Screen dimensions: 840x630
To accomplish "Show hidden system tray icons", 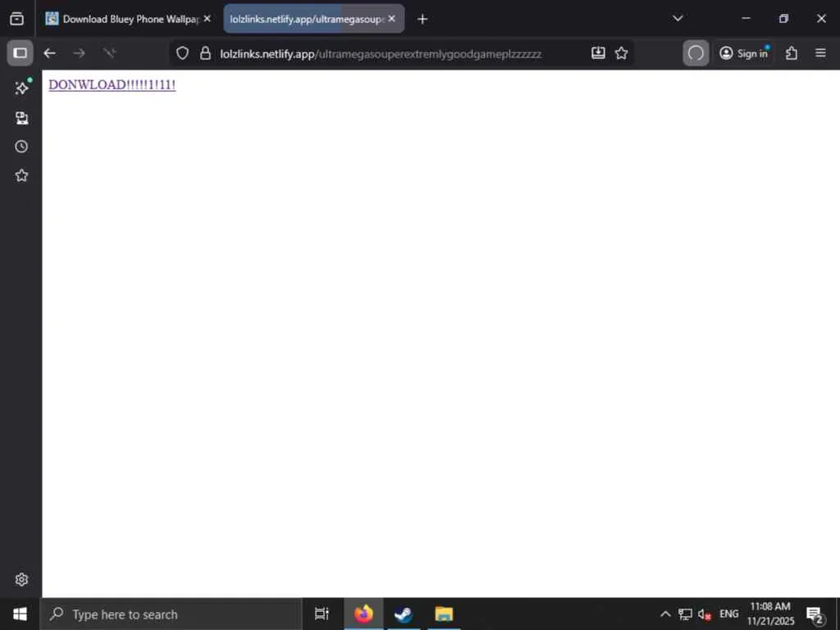I will [x=664, y=614].
